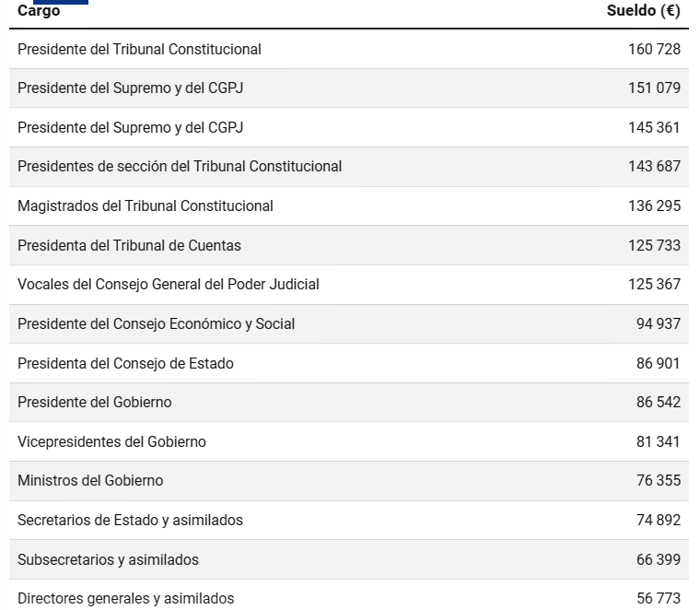This screenshot has height=610, width=700.
Task: Click the Sueldo (€) column header
Action: point(643,10)
